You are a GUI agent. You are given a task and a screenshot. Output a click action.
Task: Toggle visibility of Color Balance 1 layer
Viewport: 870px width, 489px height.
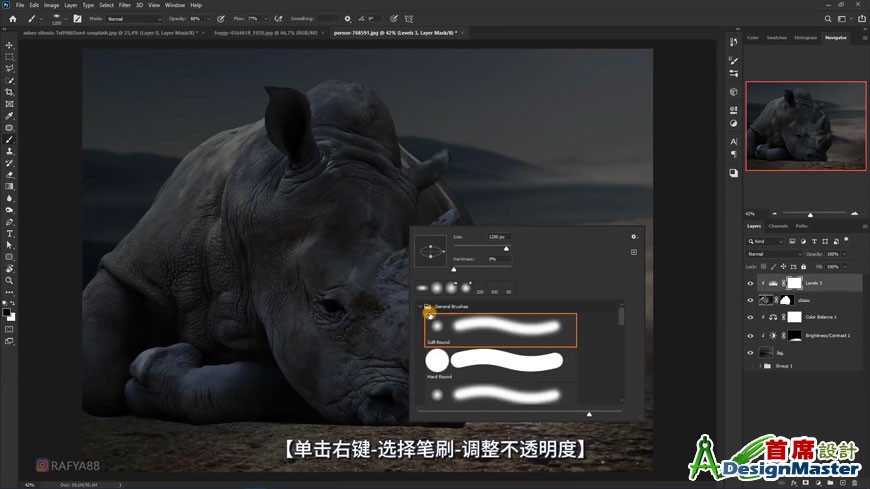[750, 317]
